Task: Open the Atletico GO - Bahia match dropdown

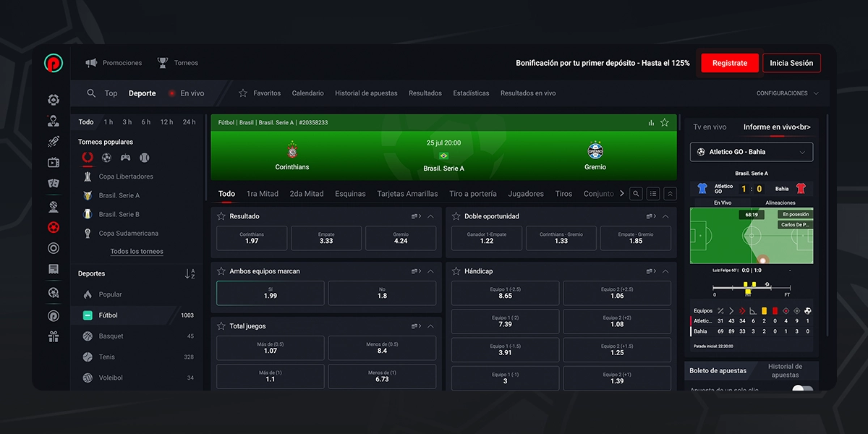Action: (x=752, y=152)
